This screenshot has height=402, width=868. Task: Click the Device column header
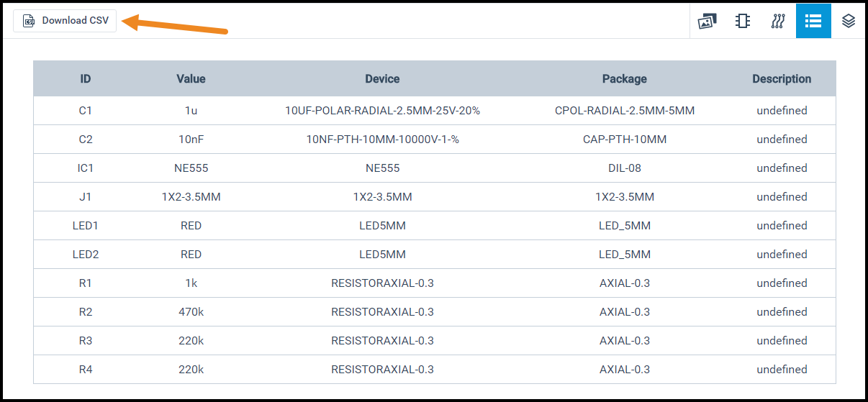click(382, 79)
